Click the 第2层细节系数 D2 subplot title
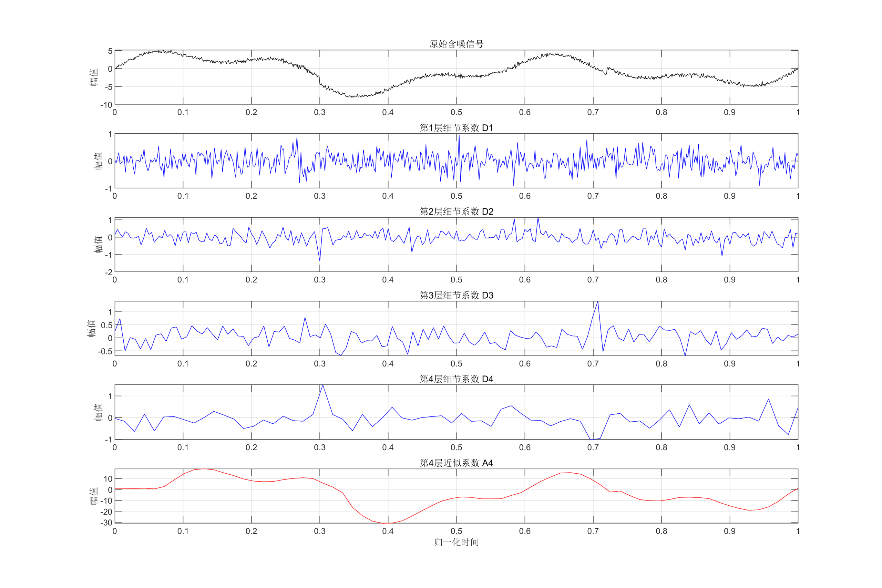882x588 pixels. (x=456, y=212)
